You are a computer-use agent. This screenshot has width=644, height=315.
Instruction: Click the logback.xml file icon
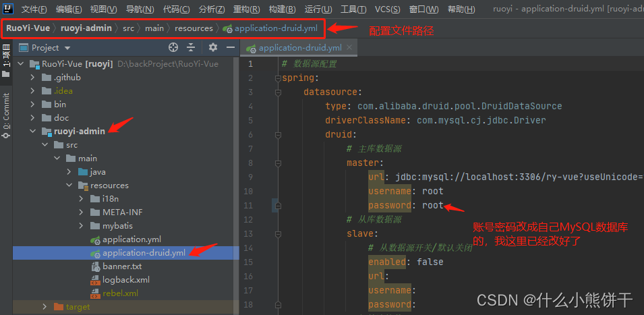click(95, 281)
